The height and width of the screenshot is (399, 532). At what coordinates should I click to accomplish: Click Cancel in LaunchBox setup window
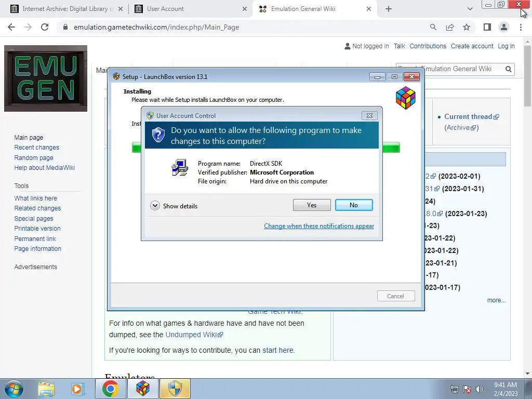coord(395,296)
